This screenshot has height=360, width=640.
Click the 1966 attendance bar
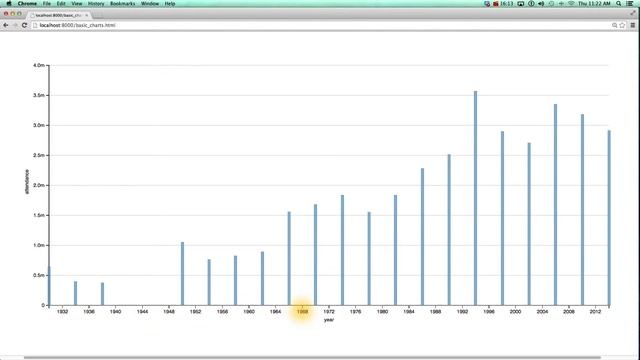(289, 258)
